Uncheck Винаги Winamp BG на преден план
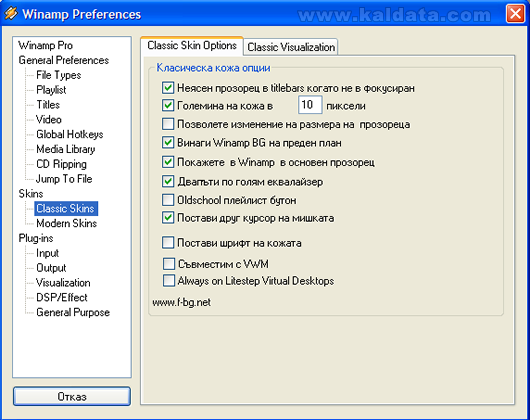 168,143
